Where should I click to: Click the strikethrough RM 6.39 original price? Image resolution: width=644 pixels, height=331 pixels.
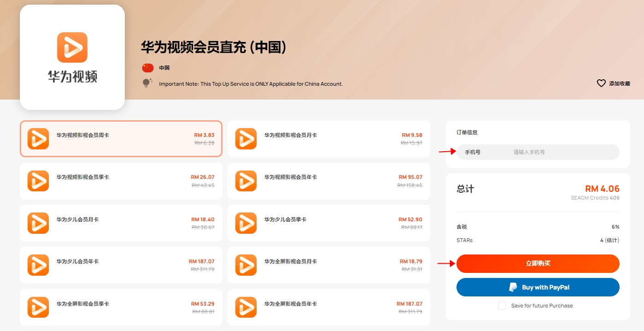[x=204, y=143]
